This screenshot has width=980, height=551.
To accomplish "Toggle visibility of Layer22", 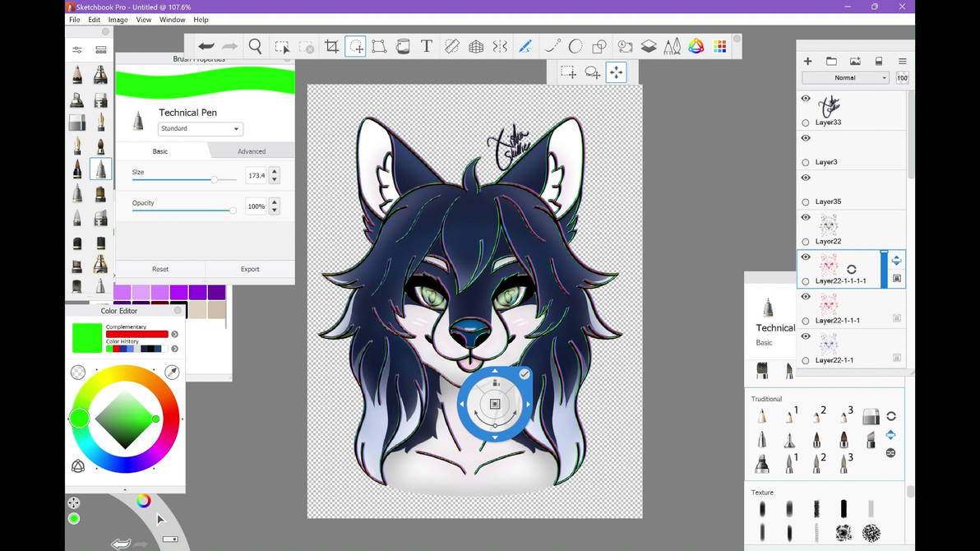I will tap(806, 217).
